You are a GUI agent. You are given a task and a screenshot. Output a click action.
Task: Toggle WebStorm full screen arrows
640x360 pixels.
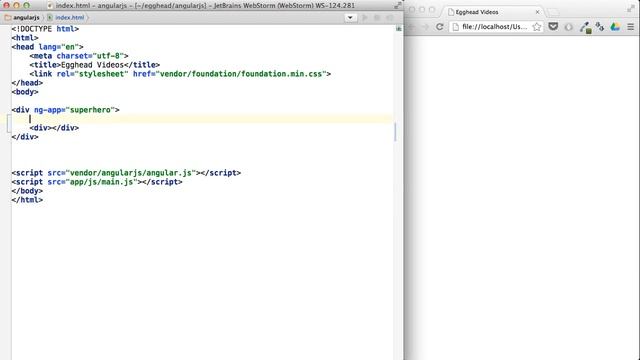[x=398, y=5]
